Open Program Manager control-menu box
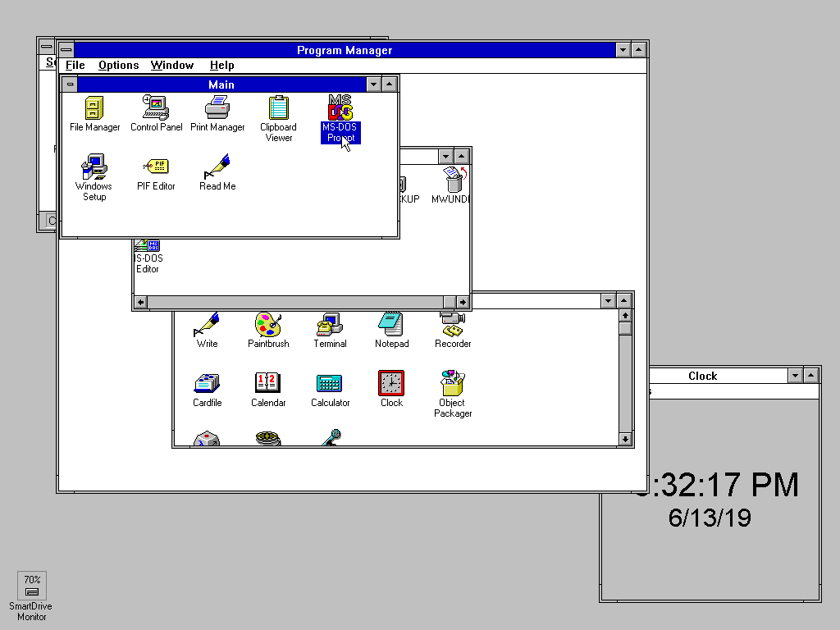This screenshot has width=840, height=630. [66, 50]
